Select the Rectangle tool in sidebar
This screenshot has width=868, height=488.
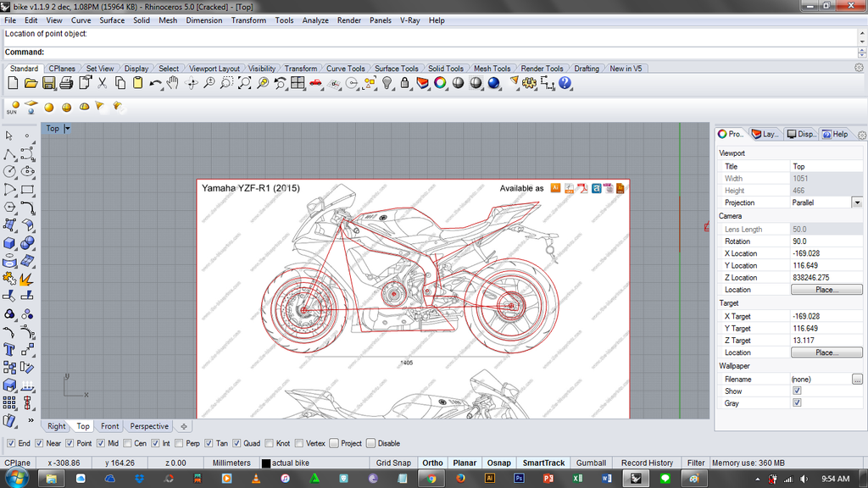(27, 189)
